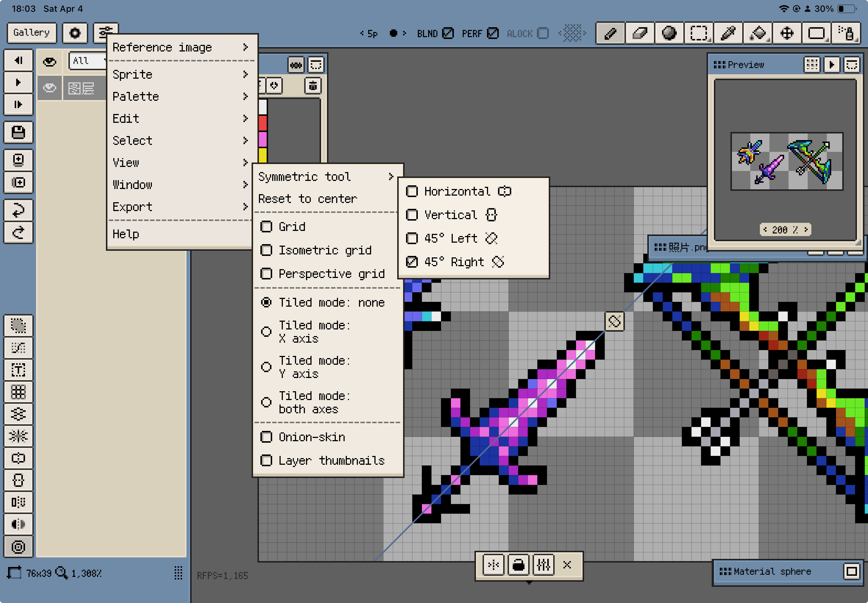868x603 pixels.
Task: Select Tiled mode: both axes
Action: (x=266, y=402)
